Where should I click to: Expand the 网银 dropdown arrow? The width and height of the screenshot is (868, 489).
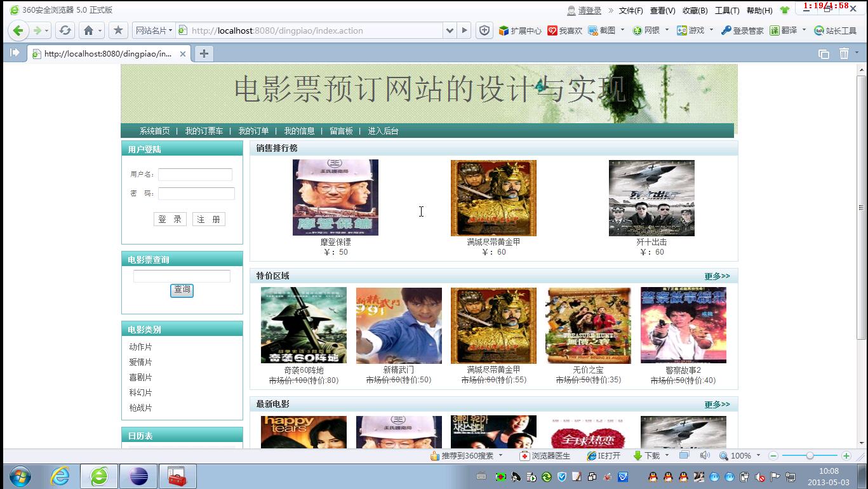(x=667, y=30)
